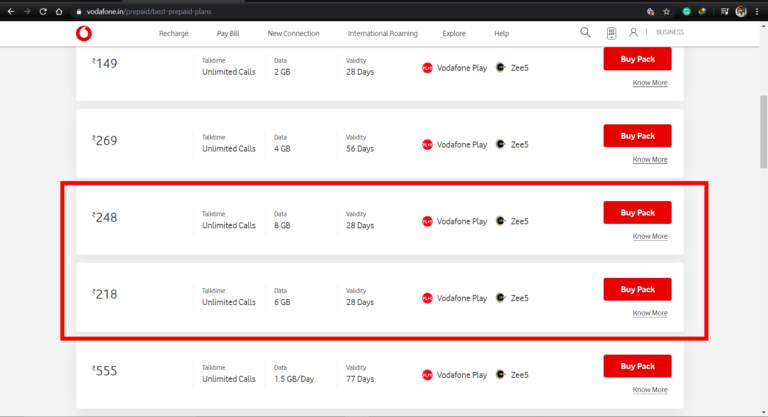Image resolution: width=768 pixels, height=417 pixels.
Task: Open International Roaming menu
Action: click(x=383, y=33)
